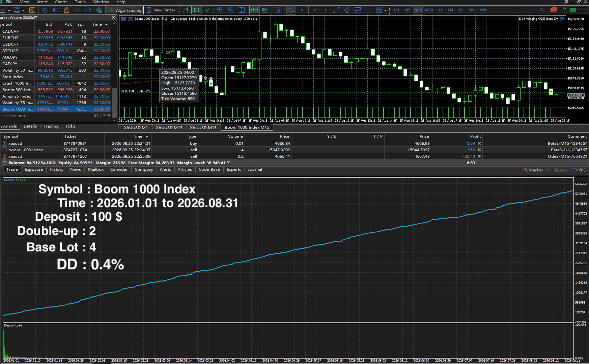Take a chart screenshot with camera icon

(278, 10)
